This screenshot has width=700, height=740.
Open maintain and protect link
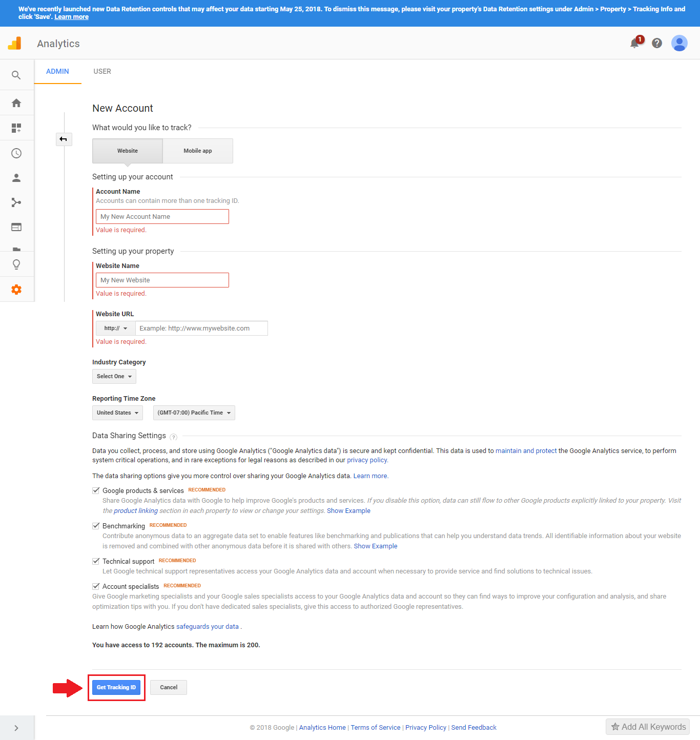[526, 451]
